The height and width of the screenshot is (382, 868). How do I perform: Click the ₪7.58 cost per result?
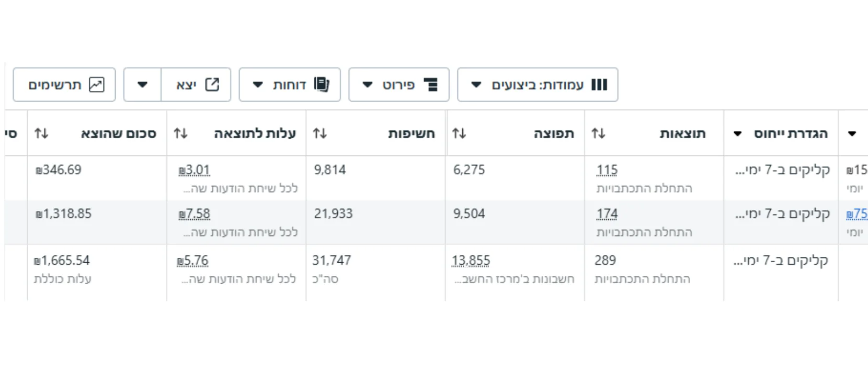[x=194, y=214]
